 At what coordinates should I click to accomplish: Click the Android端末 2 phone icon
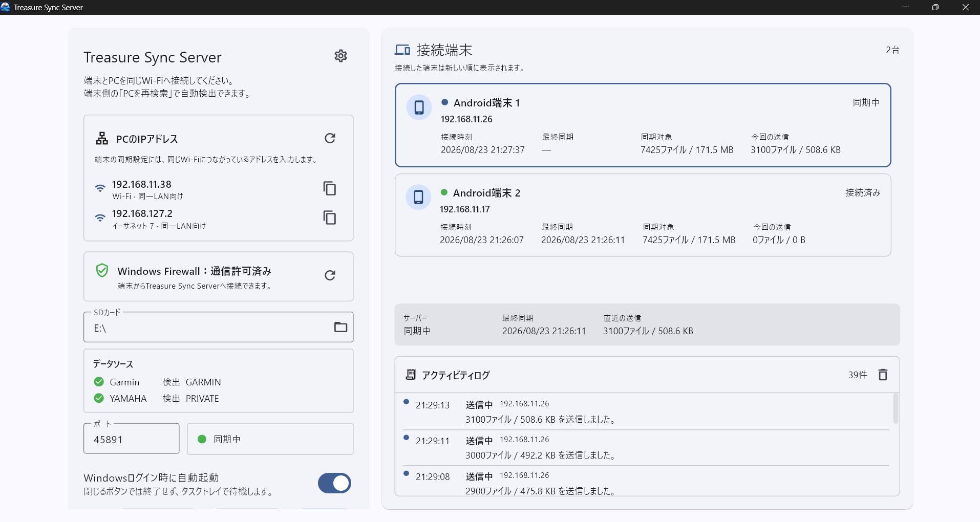coord(418,197)
